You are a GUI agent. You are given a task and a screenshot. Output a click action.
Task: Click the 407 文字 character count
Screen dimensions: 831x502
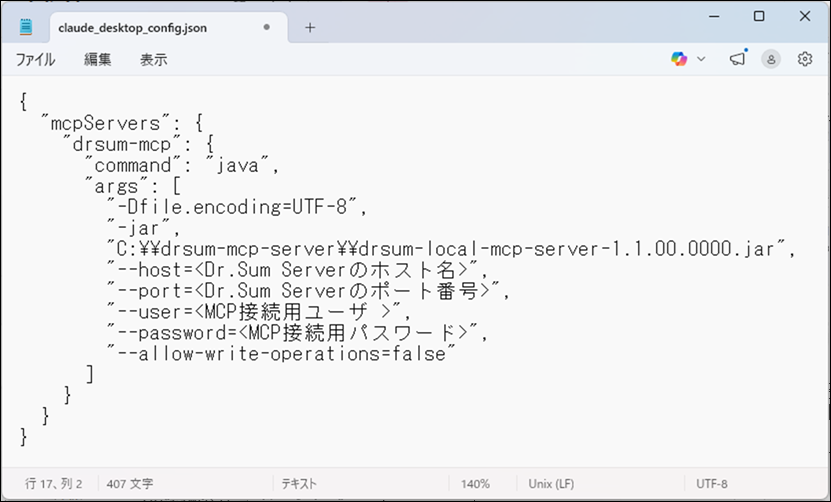[x=130, y=483]
